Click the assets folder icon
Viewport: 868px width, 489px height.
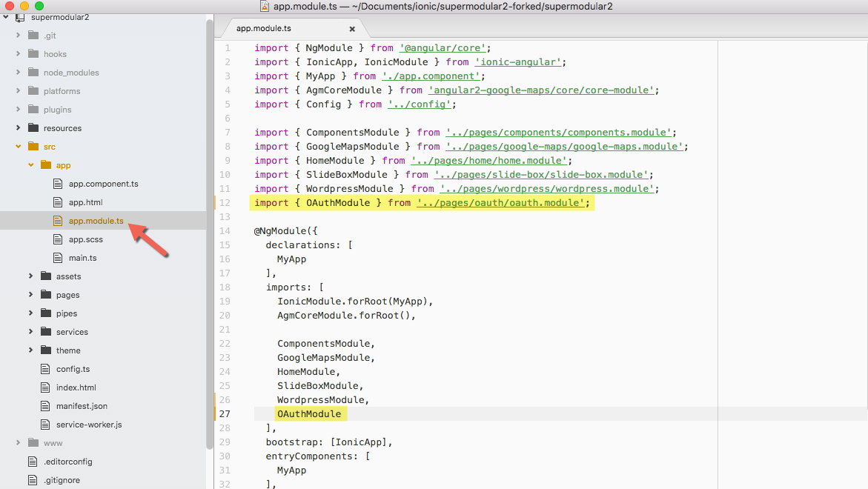pyautogui.click(x=46, y=276)
